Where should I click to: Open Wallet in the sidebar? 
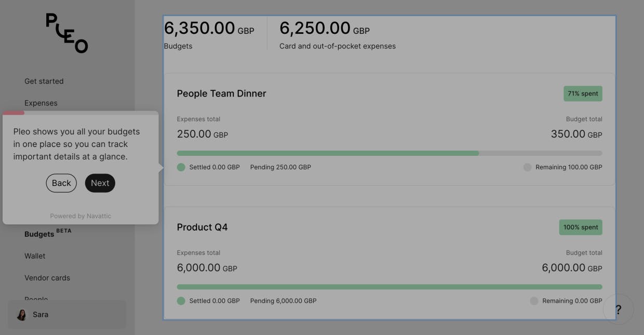click(35, 256)
